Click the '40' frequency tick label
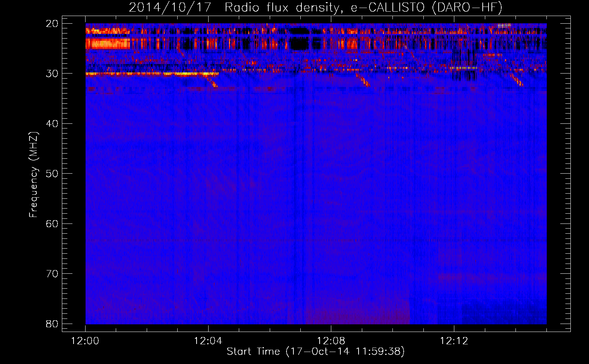The image size is (589, 364). tap(52, 124)
